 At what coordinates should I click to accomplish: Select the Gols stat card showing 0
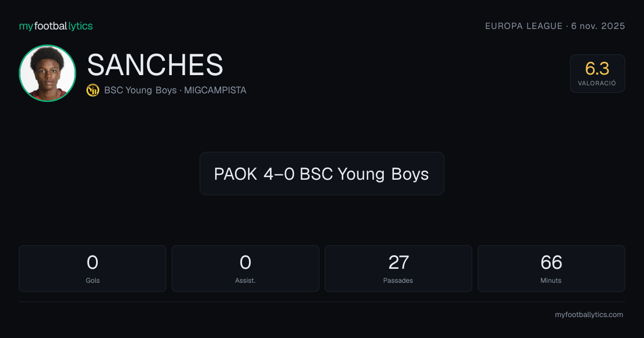coord(92,268)
